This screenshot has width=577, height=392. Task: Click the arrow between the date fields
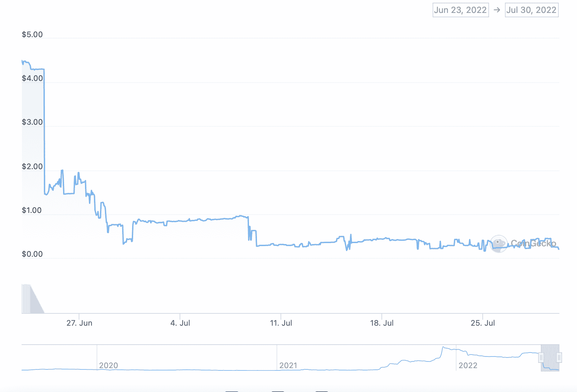(497, 10)
